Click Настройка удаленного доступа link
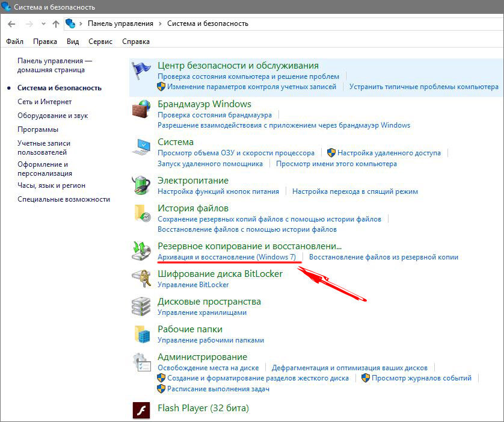 click(389, 153)
